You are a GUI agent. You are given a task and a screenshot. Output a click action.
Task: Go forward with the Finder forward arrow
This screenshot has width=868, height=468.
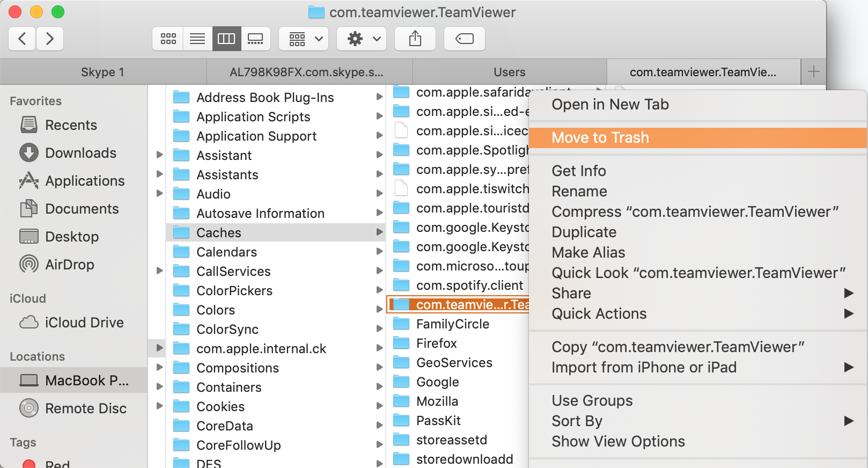(x=50, y=39)
